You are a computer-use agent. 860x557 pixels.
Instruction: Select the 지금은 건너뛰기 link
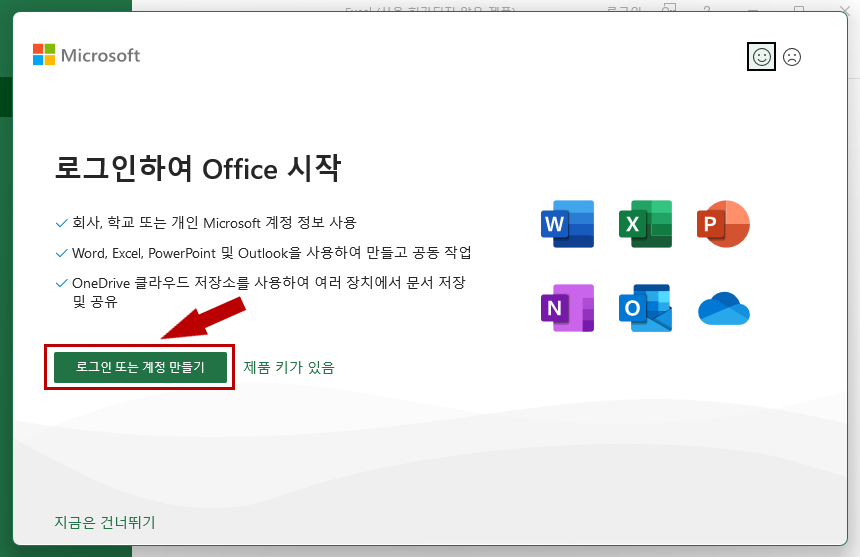105,522
